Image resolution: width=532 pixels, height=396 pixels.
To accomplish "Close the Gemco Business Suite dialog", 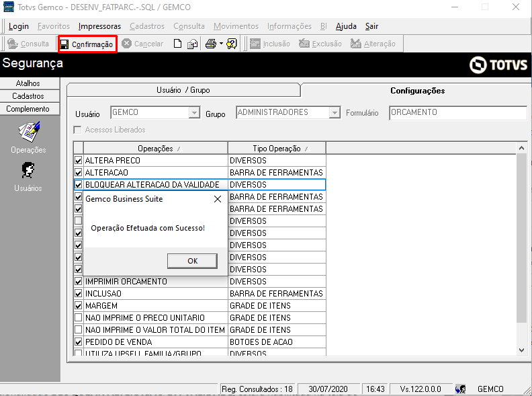I will click(x=218, y=199).
